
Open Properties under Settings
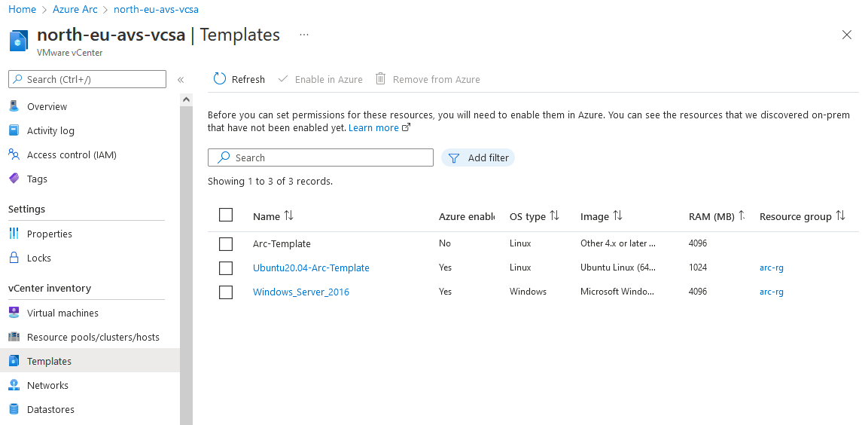pyautogui.click(x=49, y=234)
